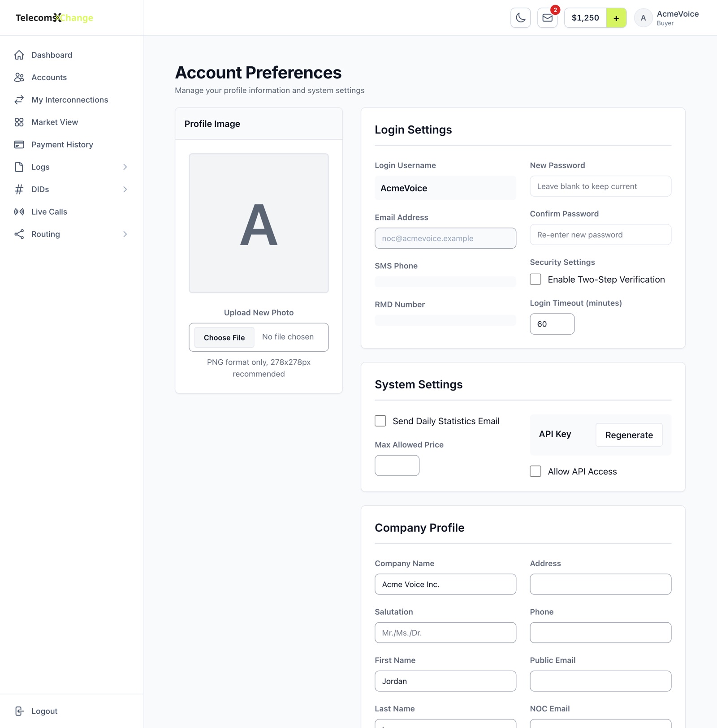Enable Two-Step Verification checkbox

tap(536, 279)
